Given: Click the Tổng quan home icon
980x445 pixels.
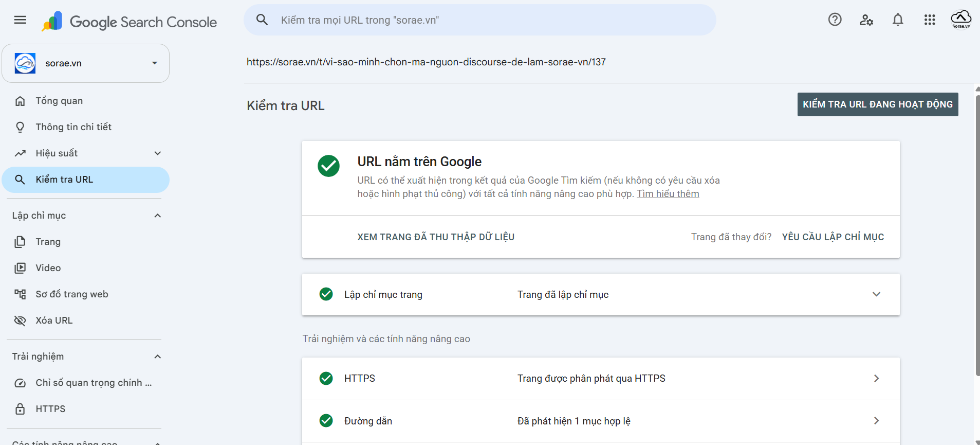Looking at the screenshot, I should pyautogui.click(x=20, y=101).
